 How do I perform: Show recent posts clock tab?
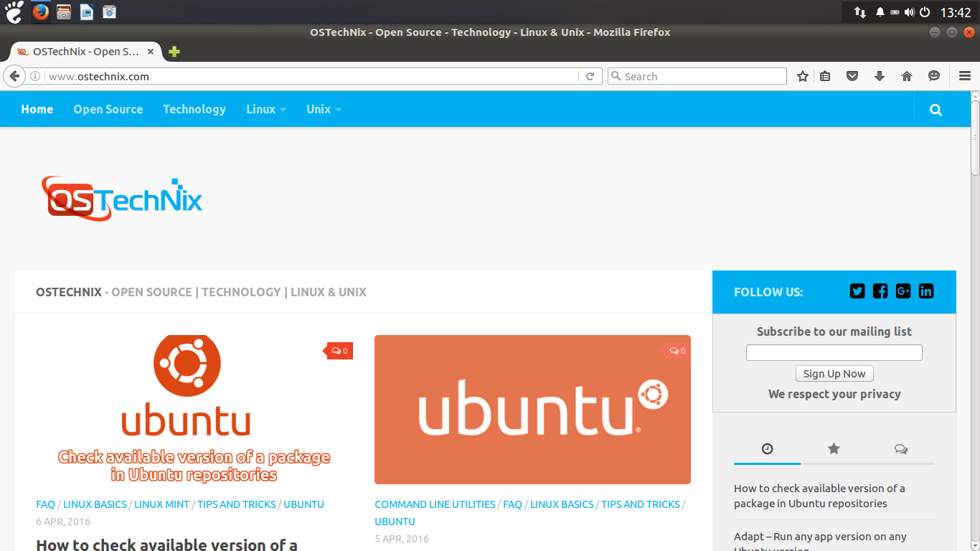pyautogui.click(x=767, y=449)
